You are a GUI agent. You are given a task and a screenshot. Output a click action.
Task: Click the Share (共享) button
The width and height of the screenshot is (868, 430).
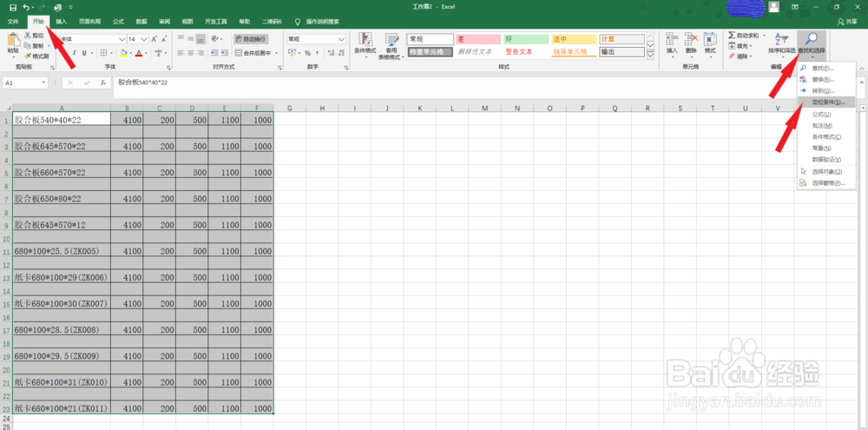point(848,22)
